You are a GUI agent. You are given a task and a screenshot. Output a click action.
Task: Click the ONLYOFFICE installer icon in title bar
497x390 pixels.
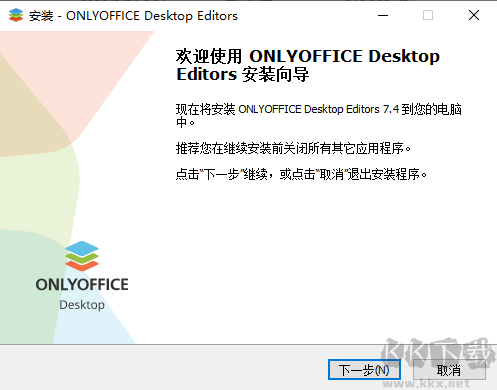[16, 15]
